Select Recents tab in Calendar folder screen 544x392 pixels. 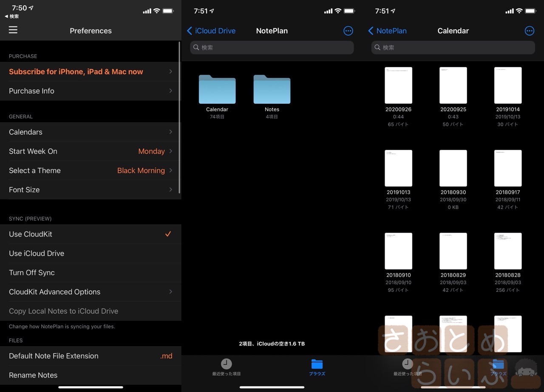tap(408, 367)
